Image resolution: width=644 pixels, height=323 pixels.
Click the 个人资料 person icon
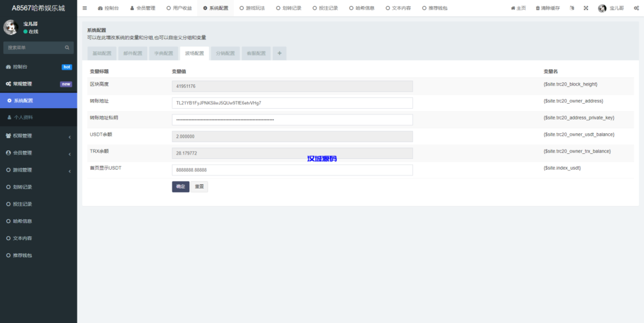click(x=9, y=118)
